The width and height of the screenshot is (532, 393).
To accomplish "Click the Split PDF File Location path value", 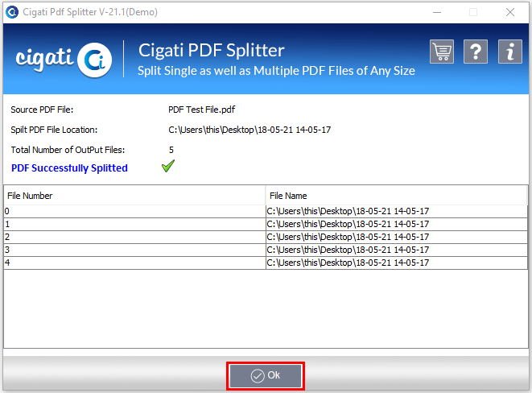I will pos(250,130).
